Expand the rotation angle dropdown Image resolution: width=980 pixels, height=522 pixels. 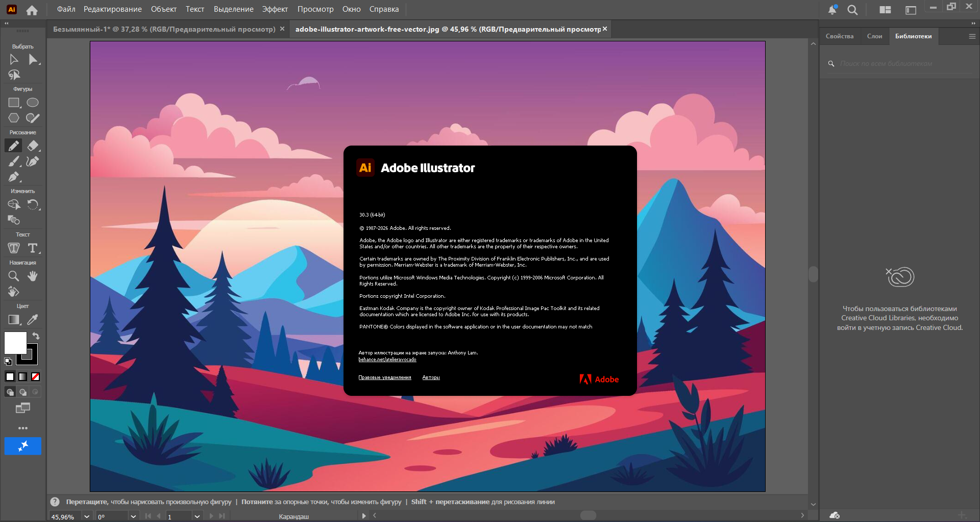point(133,516)
